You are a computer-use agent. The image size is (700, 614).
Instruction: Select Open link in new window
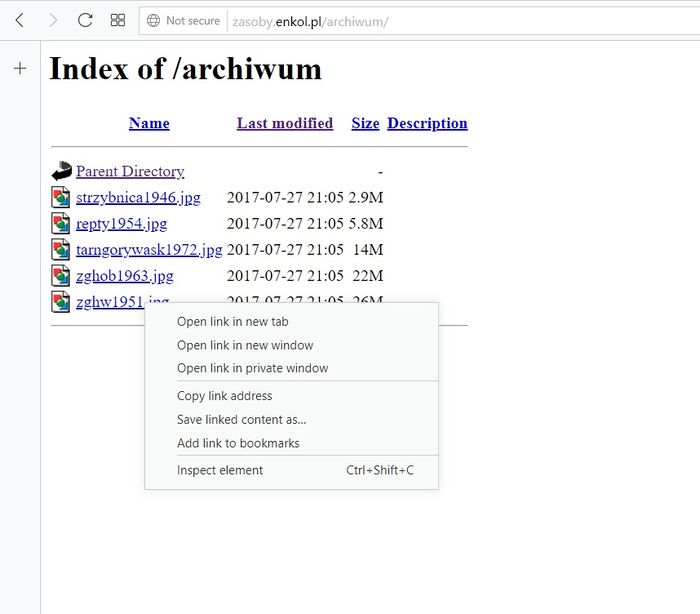point(245,345)
